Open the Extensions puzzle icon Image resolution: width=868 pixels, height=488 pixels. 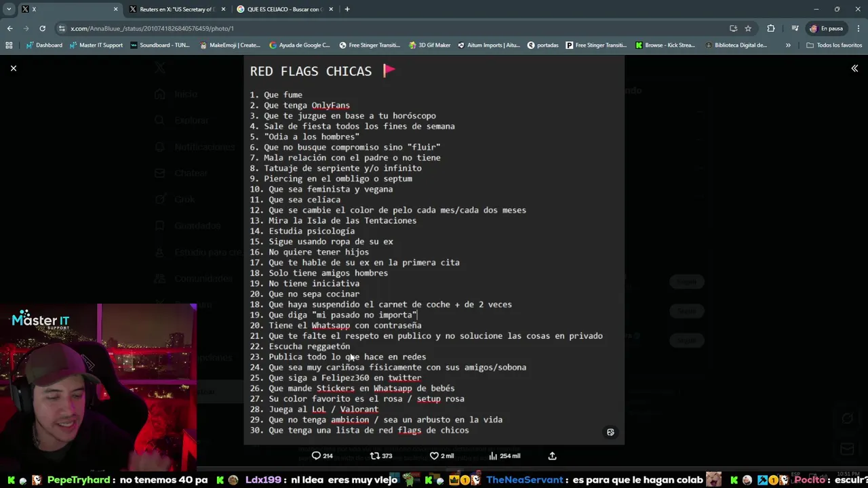770,28
